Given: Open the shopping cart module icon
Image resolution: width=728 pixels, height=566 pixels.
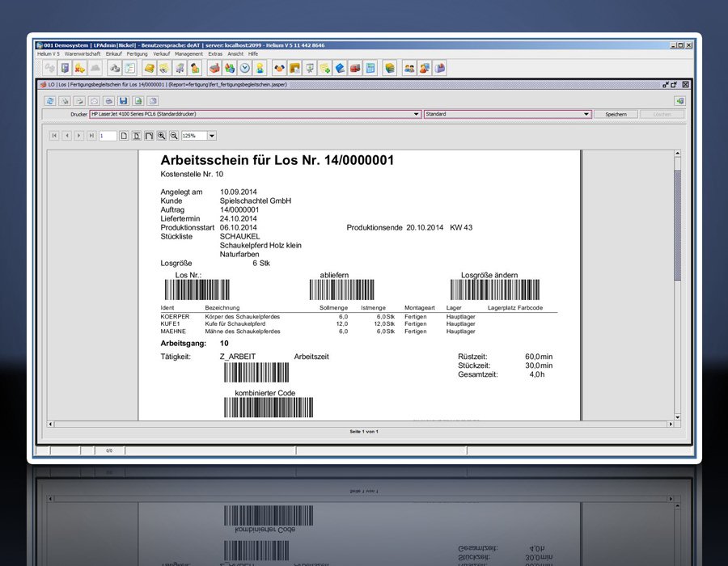Looking at the screenshot, I should click(180, 68).
